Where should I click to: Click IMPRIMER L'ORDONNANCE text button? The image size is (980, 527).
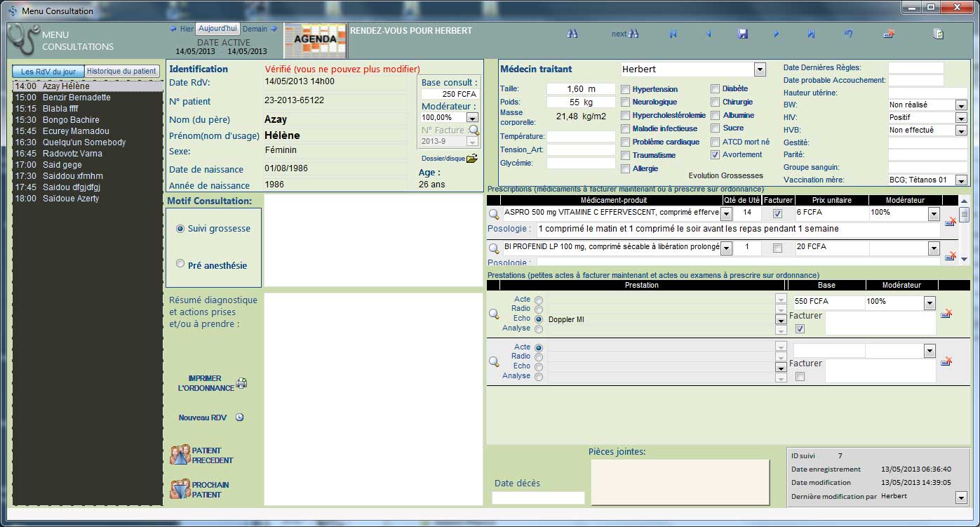pos(205,383)
